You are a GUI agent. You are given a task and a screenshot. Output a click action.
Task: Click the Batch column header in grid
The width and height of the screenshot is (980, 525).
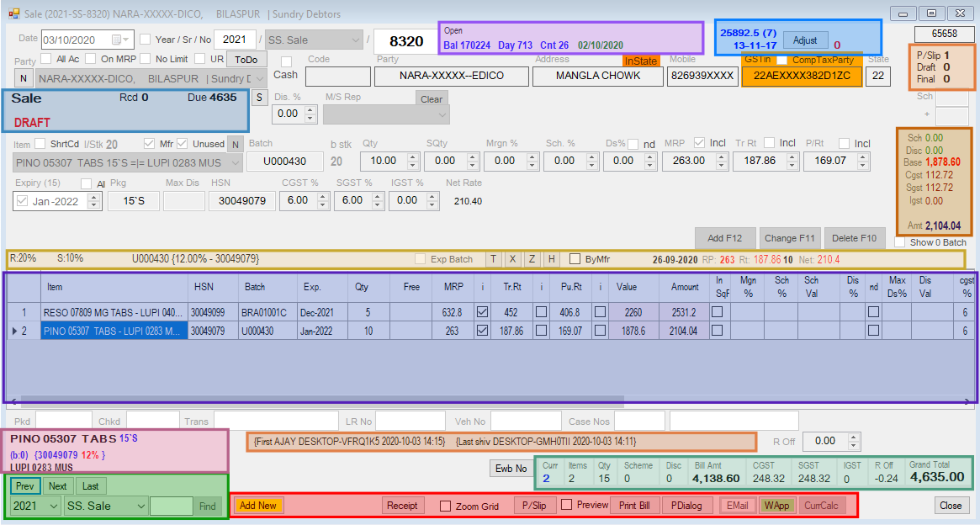point(255,287)
